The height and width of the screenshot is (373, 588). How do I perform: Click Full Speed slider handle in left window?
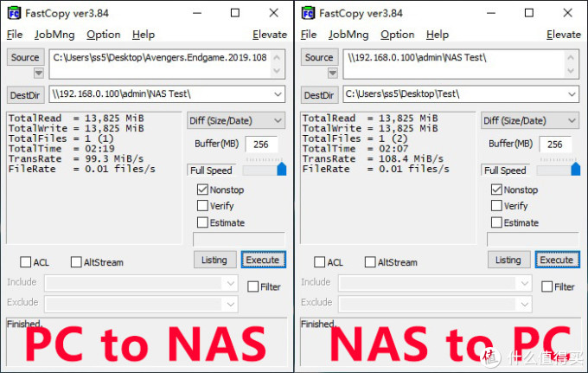[x=282, y=170]
